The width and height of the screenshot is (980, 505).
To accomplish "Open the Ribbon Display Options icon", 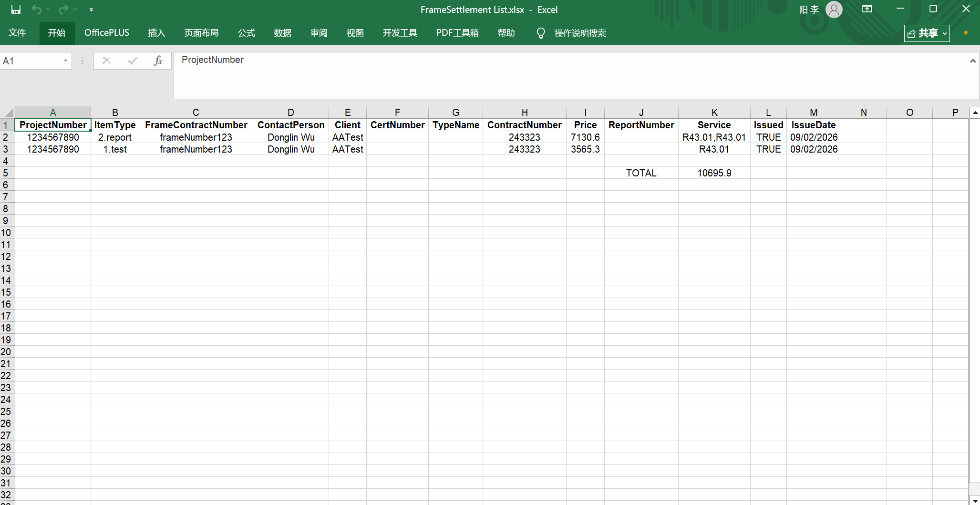I will click(x=867, y=9).
